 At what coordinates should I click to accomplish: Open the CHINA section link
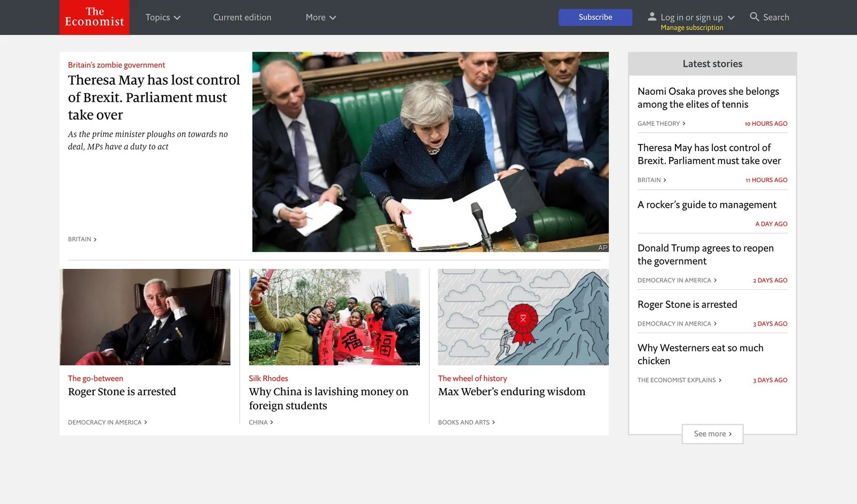coord(261,423)
